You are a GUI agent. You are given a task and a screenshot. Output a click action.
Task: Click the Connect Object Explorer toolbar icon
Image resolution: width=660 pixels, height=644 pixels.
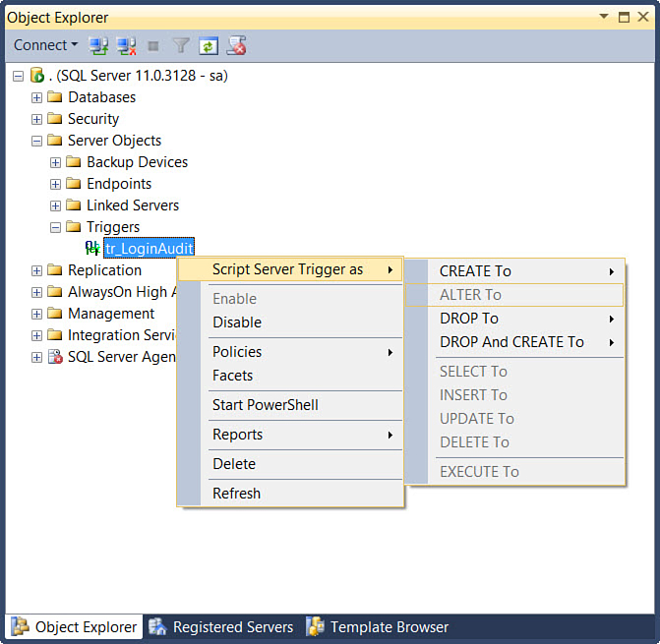point(98,45)
